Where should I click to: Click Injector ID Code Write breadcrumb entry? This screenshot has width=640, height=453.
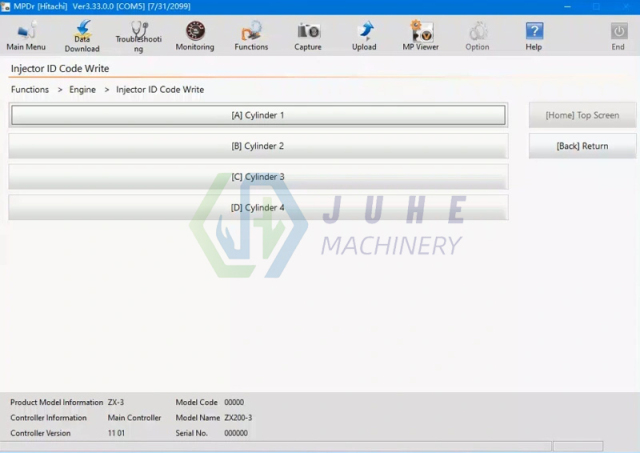pyautogui.click(x=160, y=89)
